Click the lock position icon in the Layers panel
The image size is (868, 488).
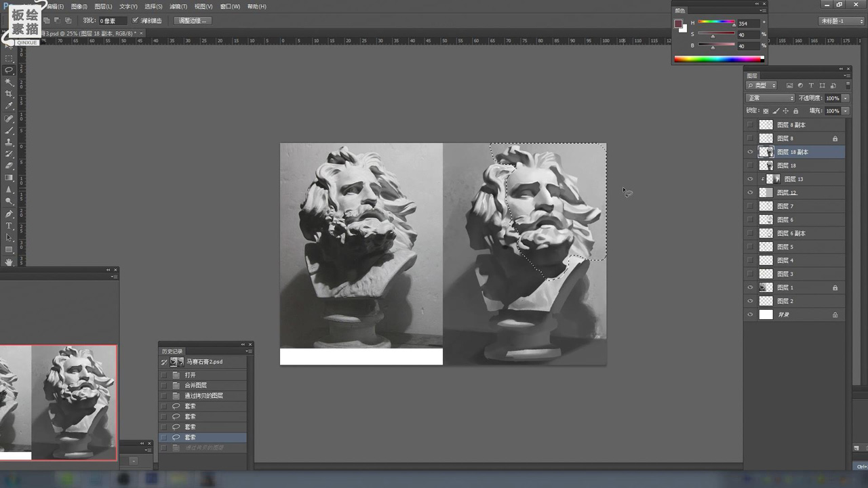[x=786, y=110]
